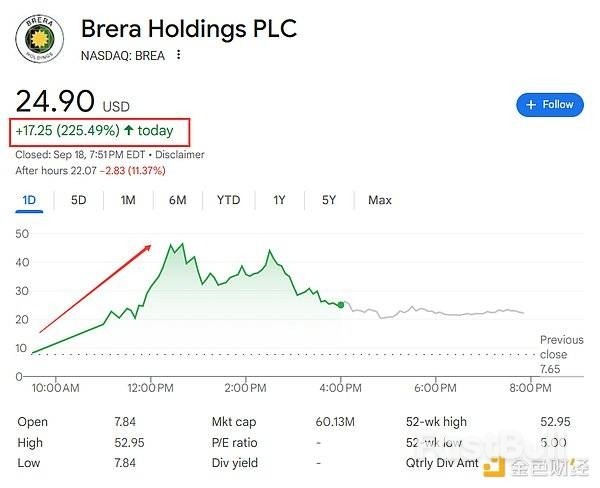This screenshot has width=600, height=488.
Task: Open the three-dot more options menu
Action: [179, 55]
